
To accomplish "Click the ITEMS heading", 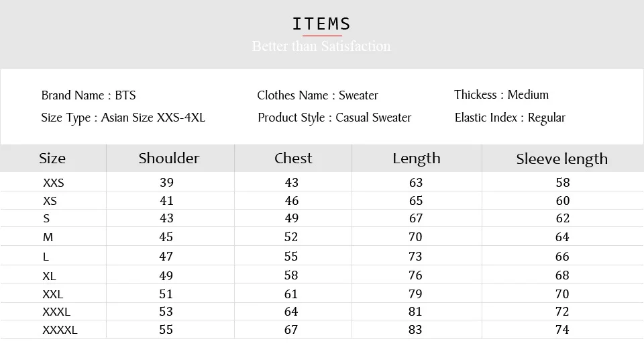I will click(x=321, y=24).
